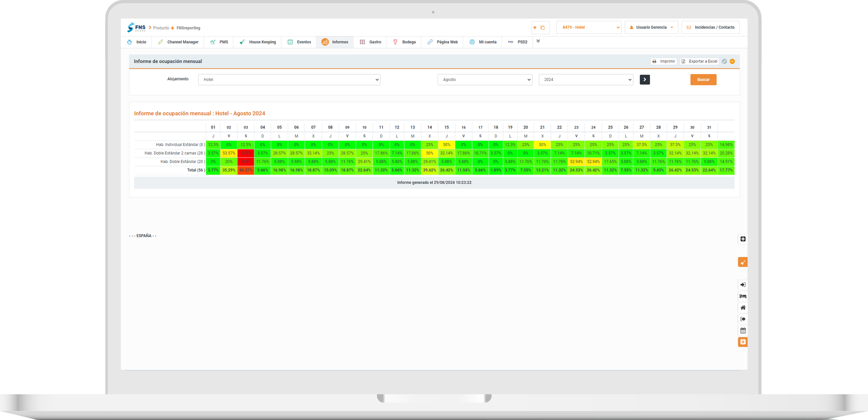Viewport: 868px width, 420px height.
Task: Click the orange broom icon in sidebar
Action: pos(743,262)
